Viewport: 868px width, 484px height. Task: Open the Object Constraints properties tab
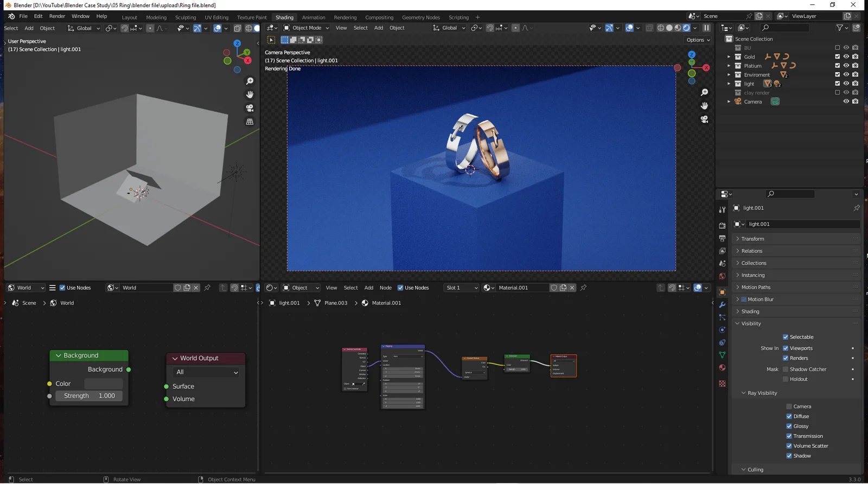point(722,342)
